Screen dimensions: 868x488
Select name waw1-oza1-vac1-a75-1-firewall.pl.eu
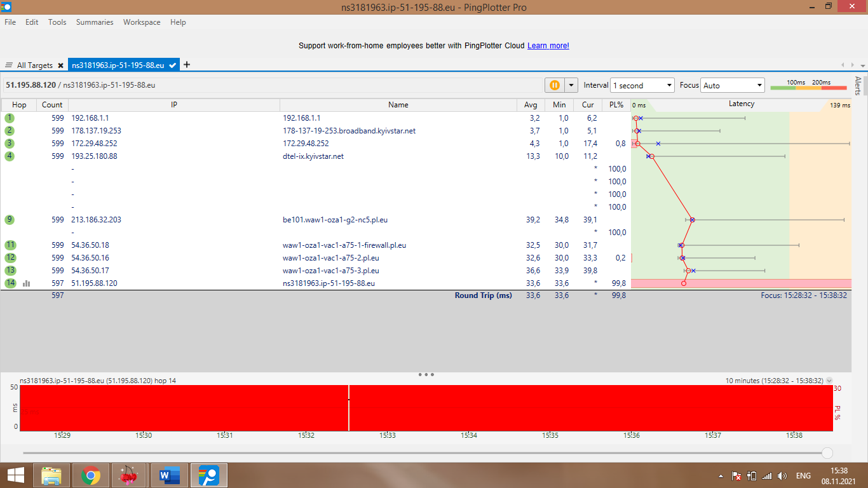tap(344, 245)
